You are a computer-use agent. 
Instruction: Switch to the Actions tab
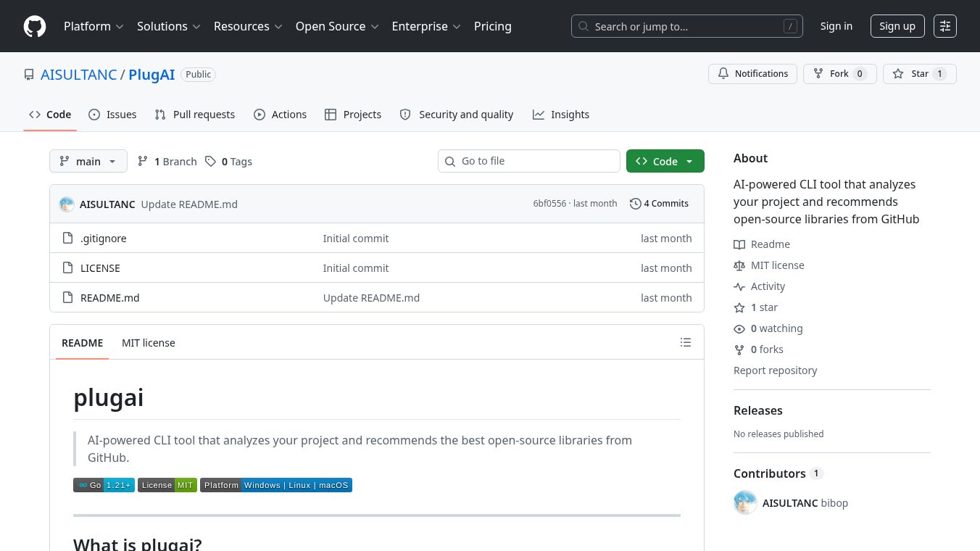click(280, 115)
